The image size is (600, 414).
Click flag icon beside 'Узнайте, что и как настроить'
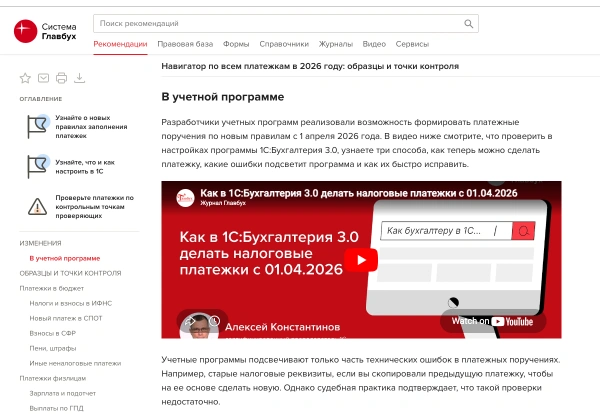tap(38, 166)
